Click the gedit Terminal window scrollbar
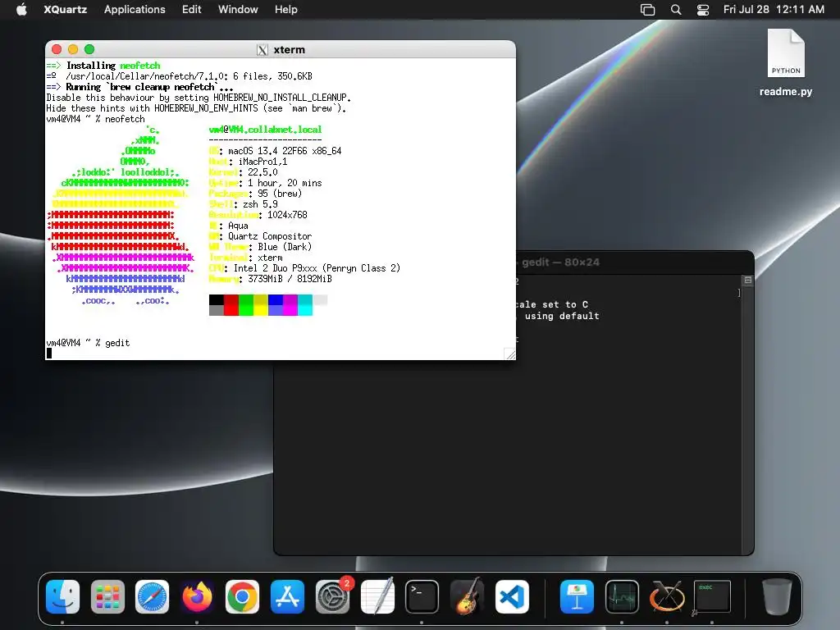840x630 pixels. (747, 420)
